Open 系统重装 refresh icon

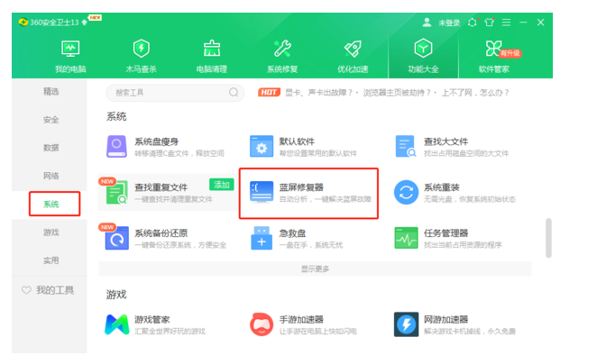[406, 192]
